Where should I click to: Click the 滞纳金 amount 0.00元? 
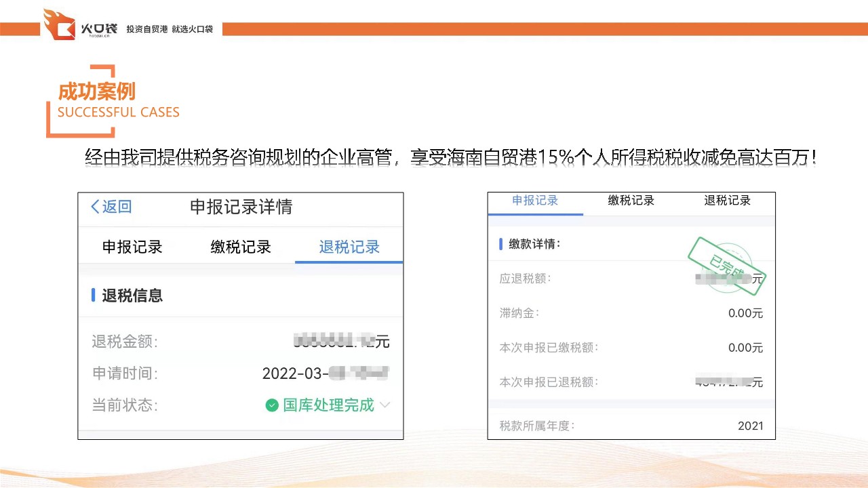pyautogui.click(x=745, y=313)
